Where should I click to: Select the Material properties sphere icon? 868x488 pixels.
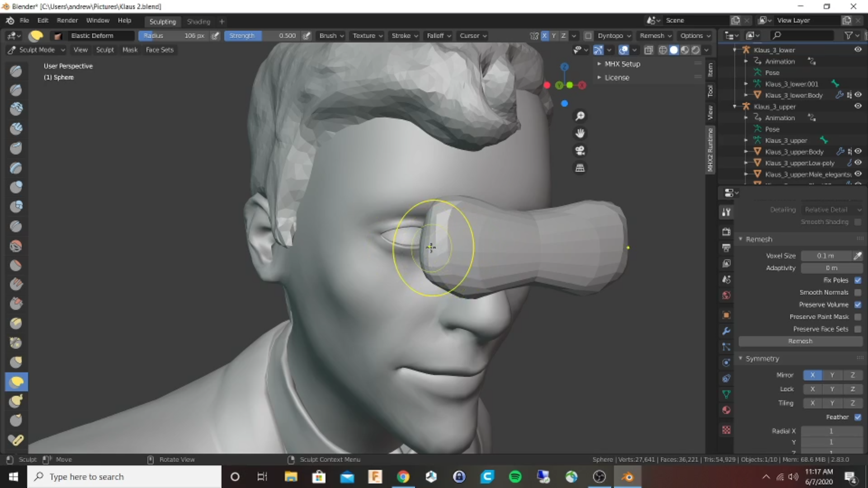726,410
